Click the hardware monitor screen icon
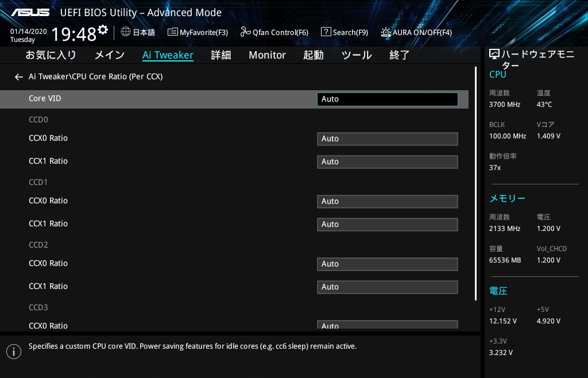Screen dimensions: 588x378 pos(494,55)
